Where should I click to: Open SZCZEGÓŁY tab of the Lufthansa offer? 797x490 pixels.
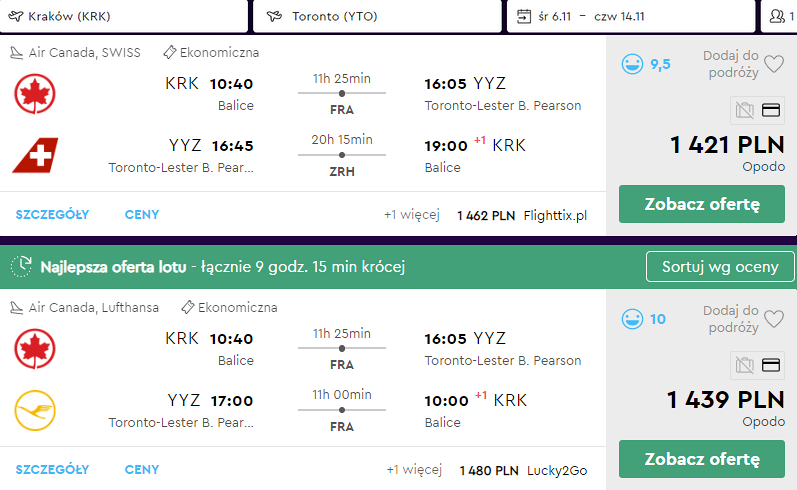pyautogui.click(x=52, y=470)
